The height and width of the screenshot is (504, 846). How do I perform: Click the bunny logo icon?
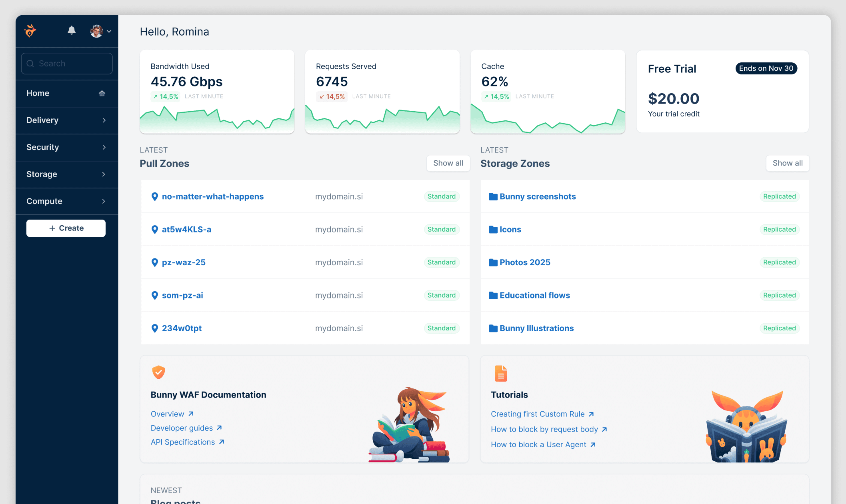pyautogui.click(x=30, y=31)
